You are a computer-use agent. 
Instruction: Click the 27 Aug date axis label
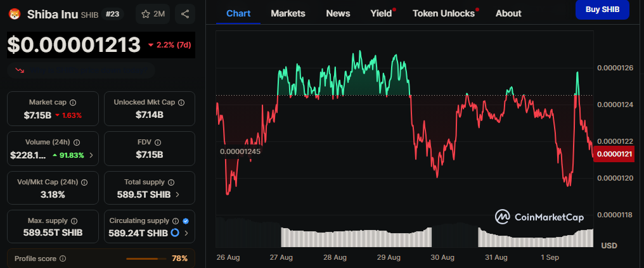tap(281, 258)
